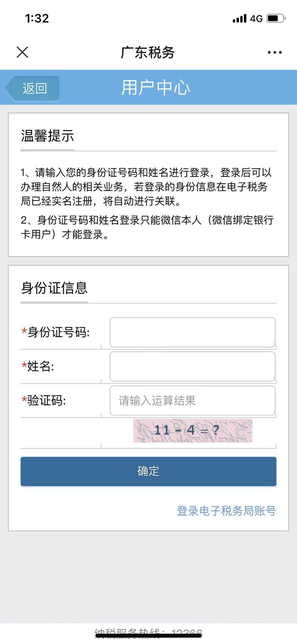Tap the X close icon
Image resolution: width=297 pixels, height=644 pixels.
coord(22,52)
